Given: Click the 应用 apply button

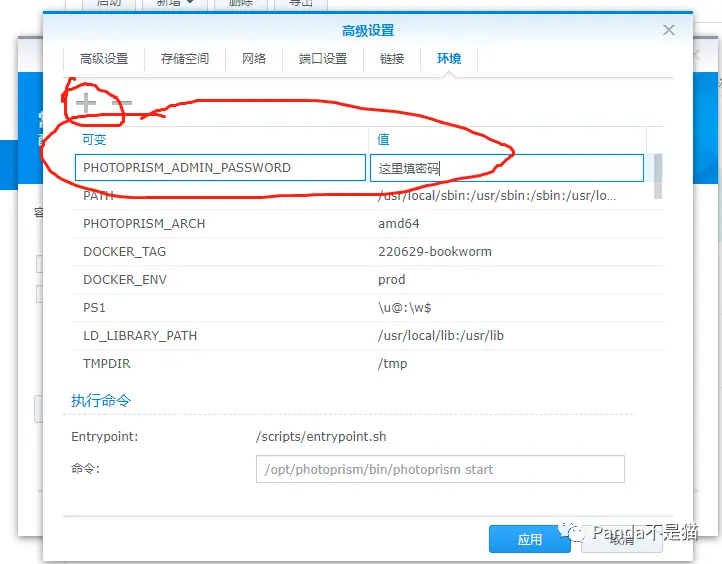Looking at the screenshot, I should [x=530, y=539].
